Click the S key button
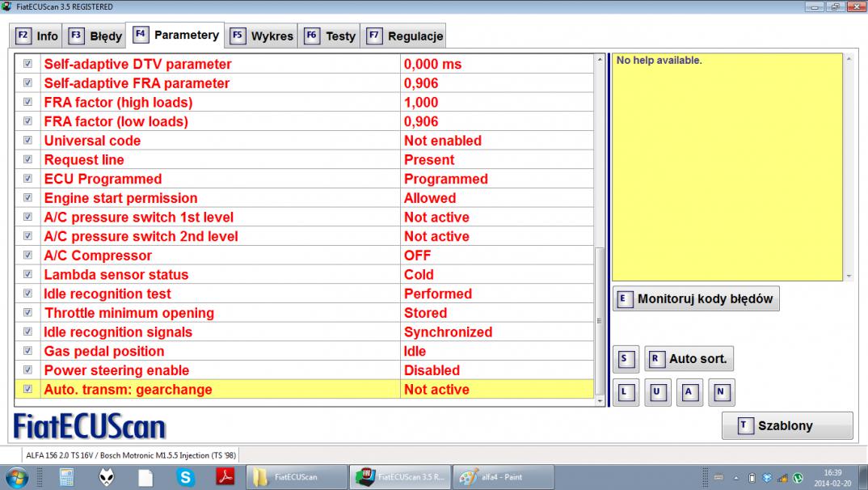This screenshot has height=490, width=868. (x=626, y=359)
